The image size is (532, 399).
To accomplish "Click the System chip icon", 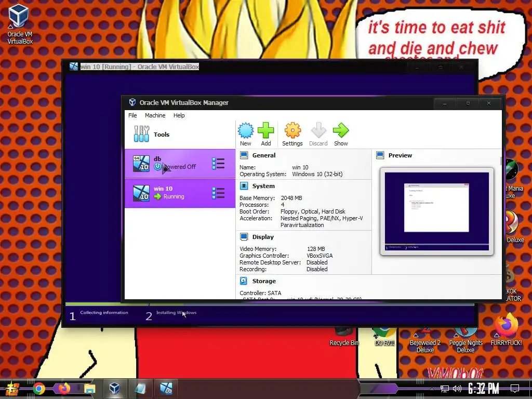I will (244, 186).
